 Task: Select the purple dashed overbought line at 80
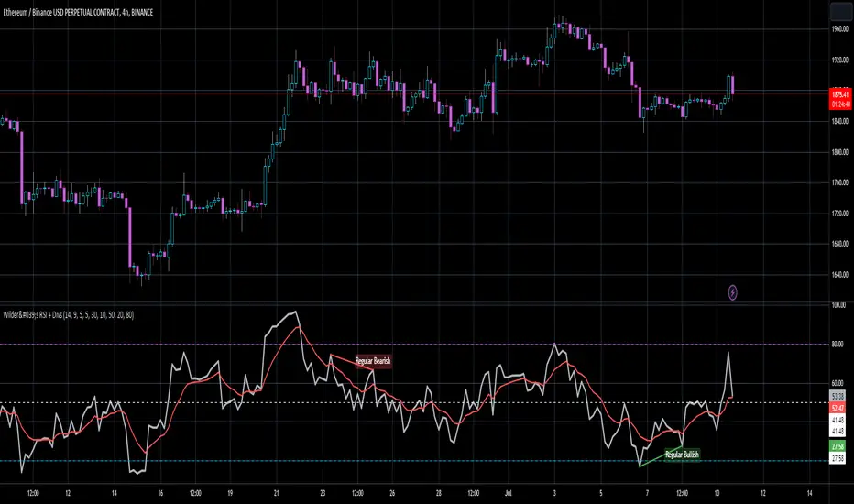click(x=414, y=344)
